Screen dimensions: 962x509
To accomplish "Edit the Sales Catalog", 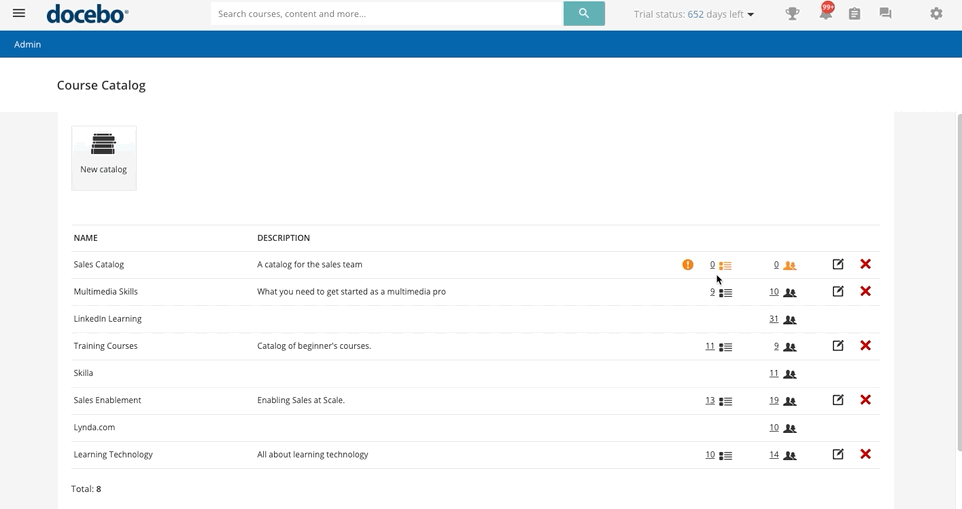I will 838,264.
